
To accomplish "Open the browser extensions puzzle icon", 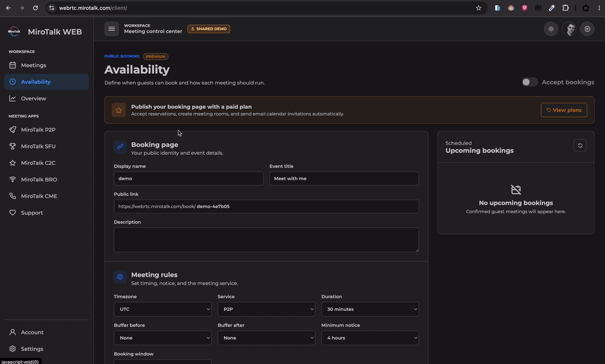I will click(x=565, y=8).
